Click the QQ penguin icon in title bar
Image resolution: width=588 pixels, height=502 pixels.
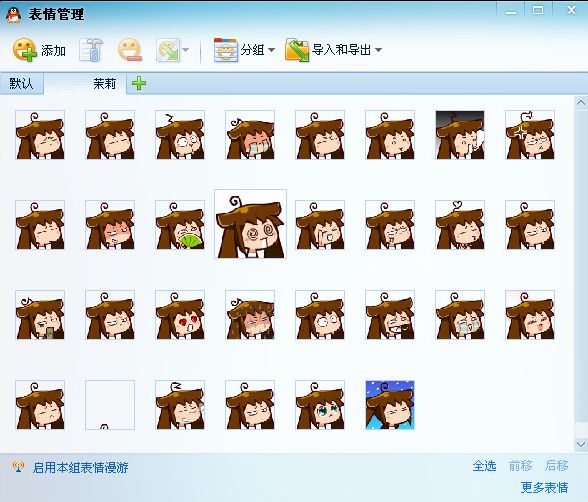(x=14, y=15)
